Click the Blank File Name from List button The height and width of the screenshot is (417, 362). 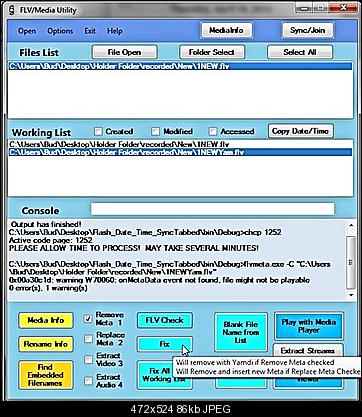pyautogui.click(x=241, y=332)
